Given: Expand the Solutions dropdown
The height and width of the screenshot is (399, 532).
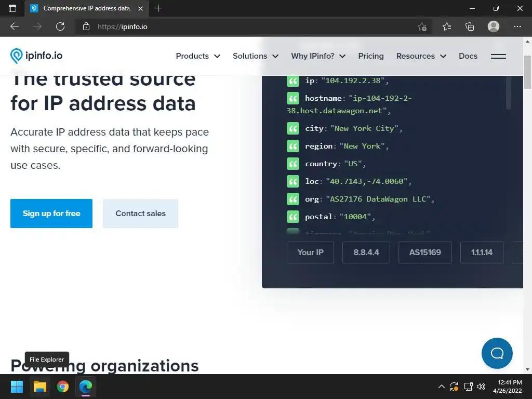Looking at the screenshot, I should click(x=256, y=56).
